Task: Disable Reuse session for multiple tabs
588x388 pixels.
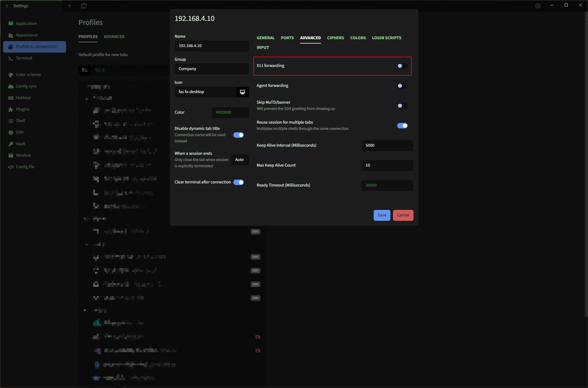Action: coord(402,126)
